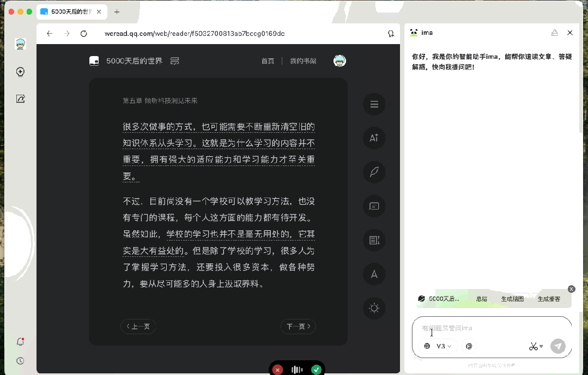Open the notes feather icon
588x375 pixels.
(374, 172)
